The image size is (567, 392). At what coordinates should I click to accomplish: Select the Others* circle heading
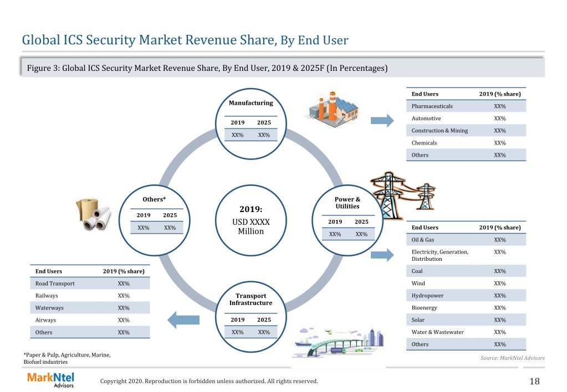[154, 199]
